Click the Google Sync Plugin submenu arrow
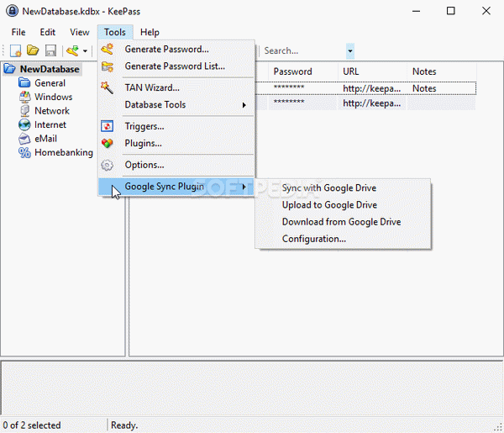The height and width of the screenshot is (433, 504). click(x=244, y=187)
